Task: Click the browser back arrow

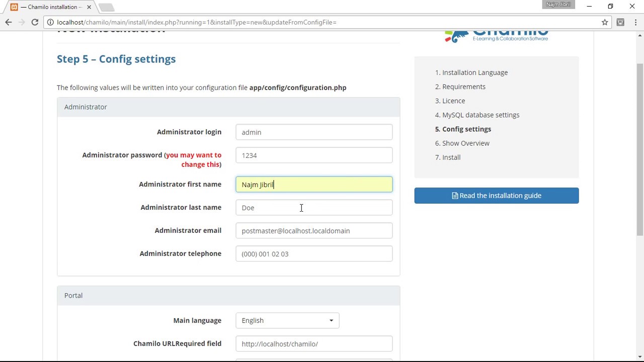Action: point(8,22)
